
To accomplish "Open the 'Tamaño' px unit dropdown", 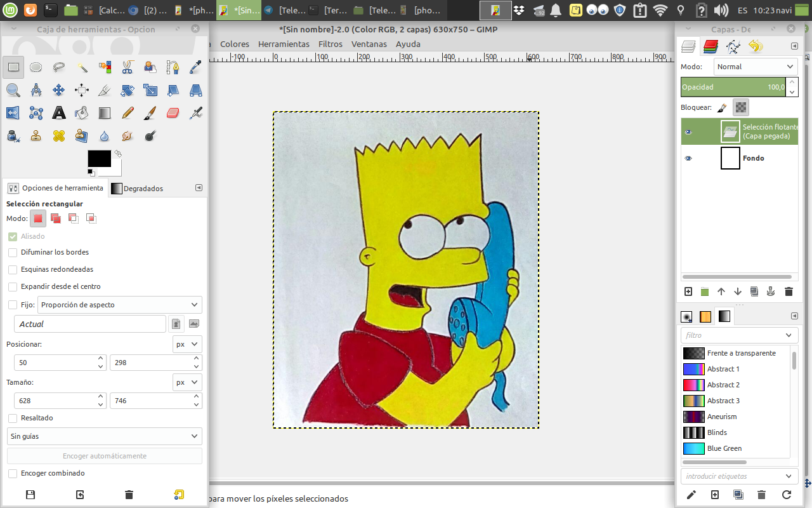I will [187, 383].
